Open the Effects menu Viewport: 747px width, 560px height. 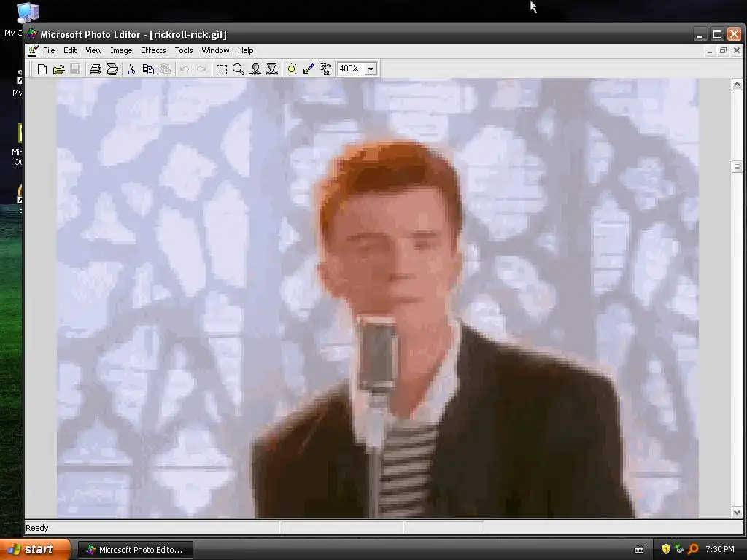(153, 50)
